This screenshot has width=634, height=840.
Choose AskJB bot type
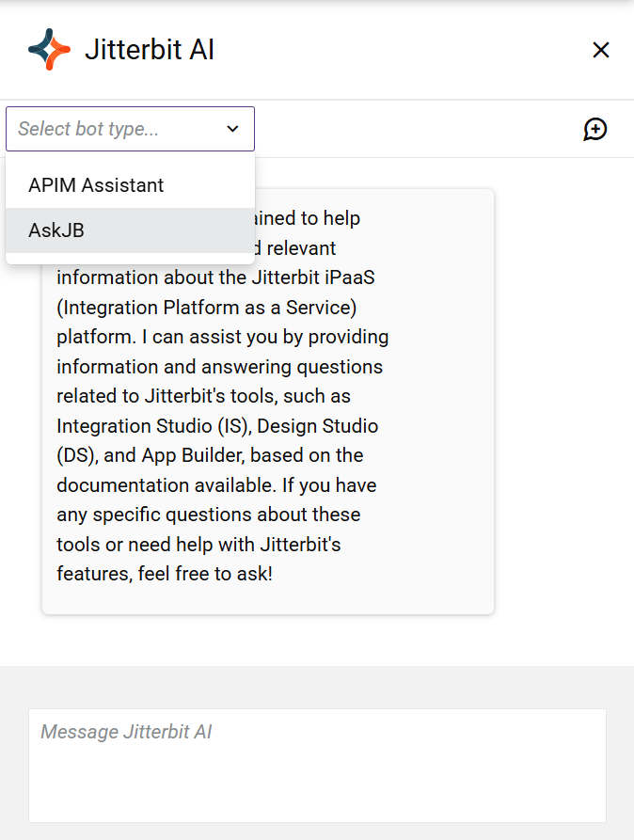pyautogui.click(x=130, y=230)
